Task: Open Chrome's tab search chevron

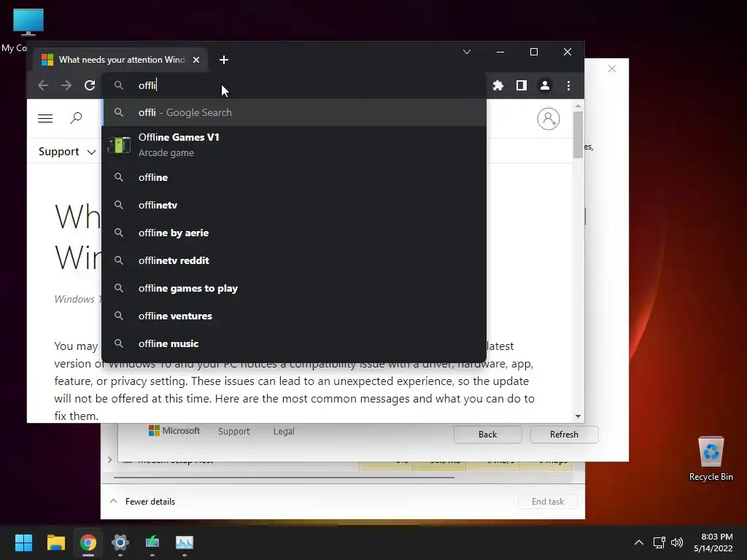Action: pyautogui.click(x=467, y=52)
